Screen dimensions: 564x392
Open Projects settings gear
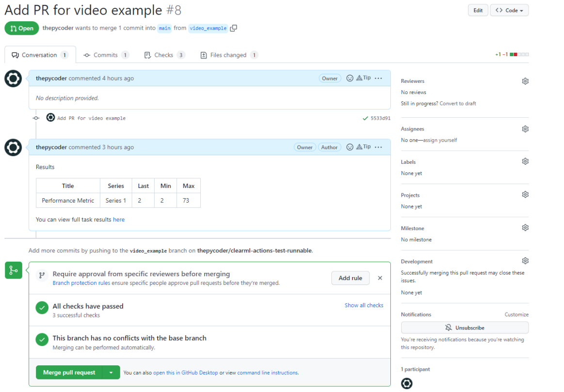[525, 195]
